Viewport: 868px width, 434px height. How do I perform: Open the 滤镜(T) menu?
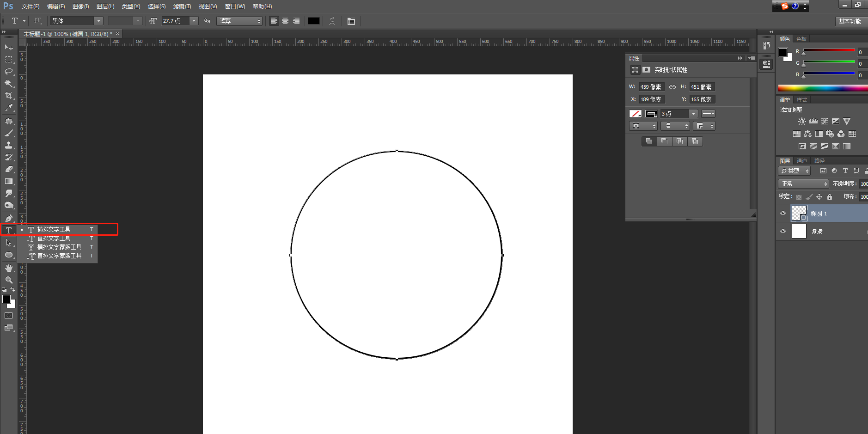tap(182, 6)
